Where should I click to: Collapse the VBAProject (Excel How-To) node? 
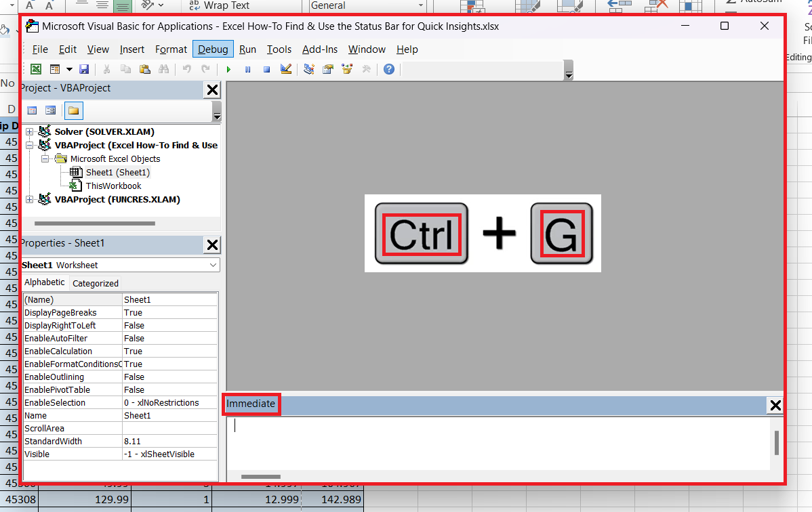point(30,145)
